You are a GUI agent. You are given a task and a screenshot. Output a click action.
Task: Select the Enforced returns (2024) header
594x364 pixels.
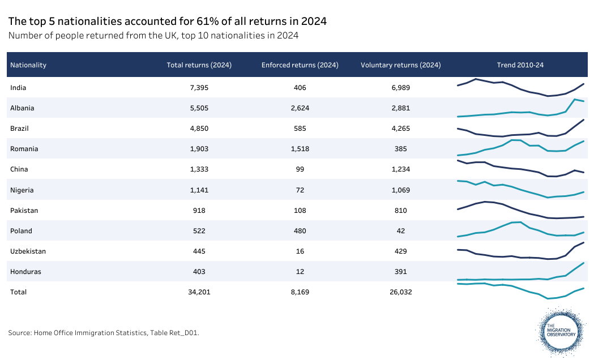(x=300, y=65)
